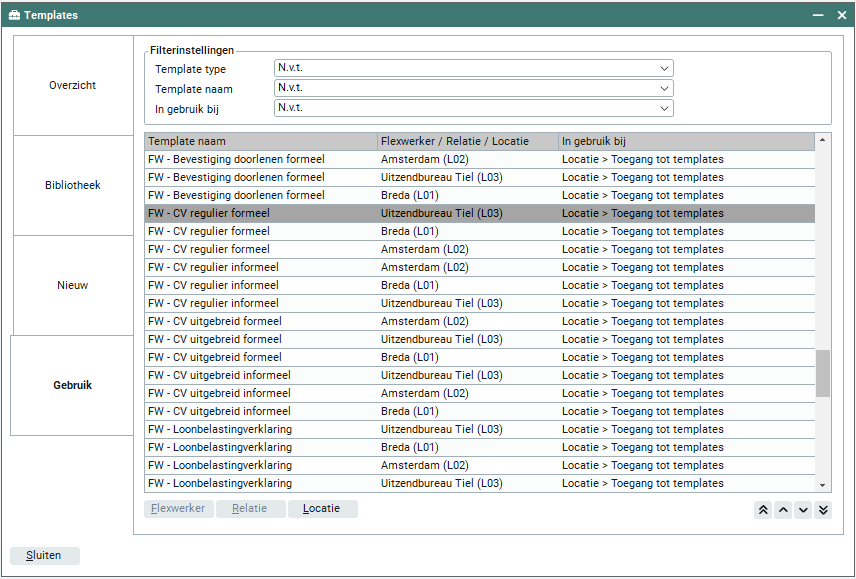Screen dimensions: 856x579
Task: Jump to last row with double-down arrow
Action: pos(823,510)
